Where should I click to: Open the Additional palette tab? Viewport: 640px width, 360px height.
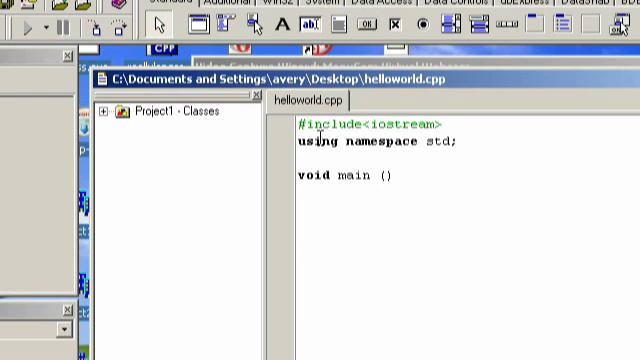[227, 2]
